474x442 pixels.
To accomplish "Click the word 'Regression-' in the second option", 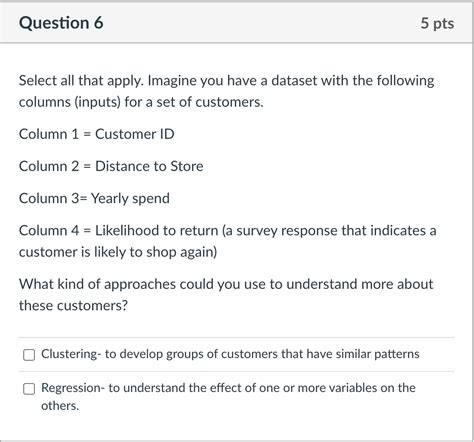I will pos(73,388).
